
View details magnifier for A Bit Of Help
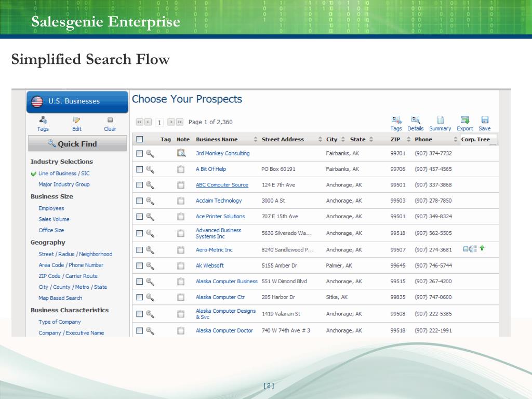pos(150,169)
